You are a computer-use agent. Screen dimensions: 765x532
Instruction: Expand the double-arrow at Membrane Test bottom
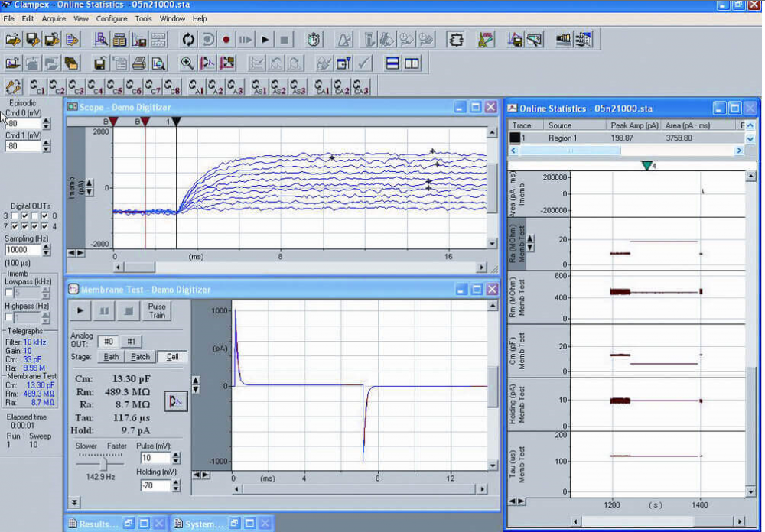tap(74, 502)
